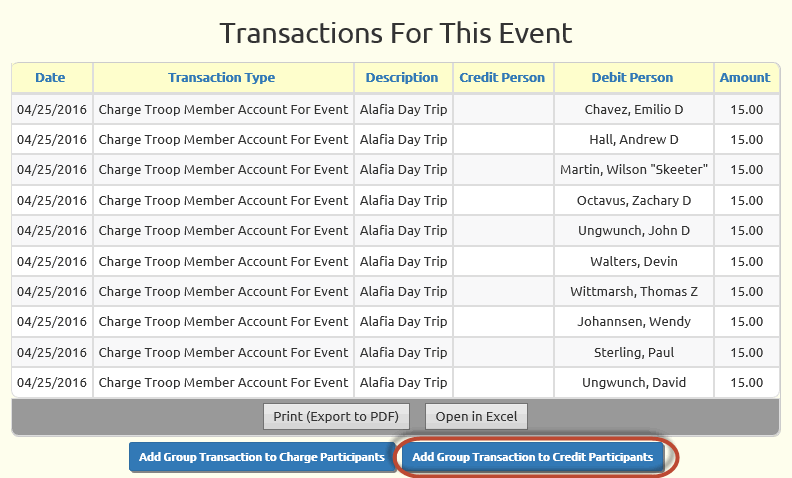Click the Martin, Wilson "Skeeter" cell
Screen dimensions: 792x478
(x=634, y=170)
